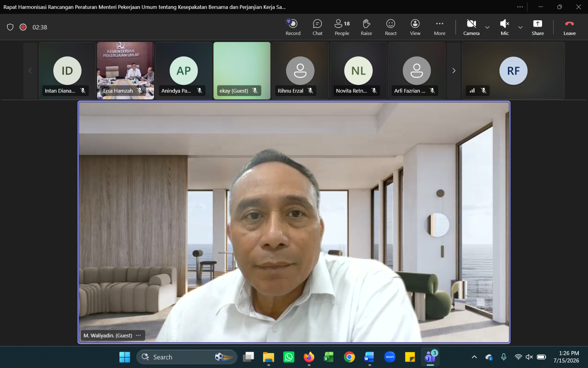
Task: Turn on the Camera
Action: pyautogui.click(x=471, y=27)
